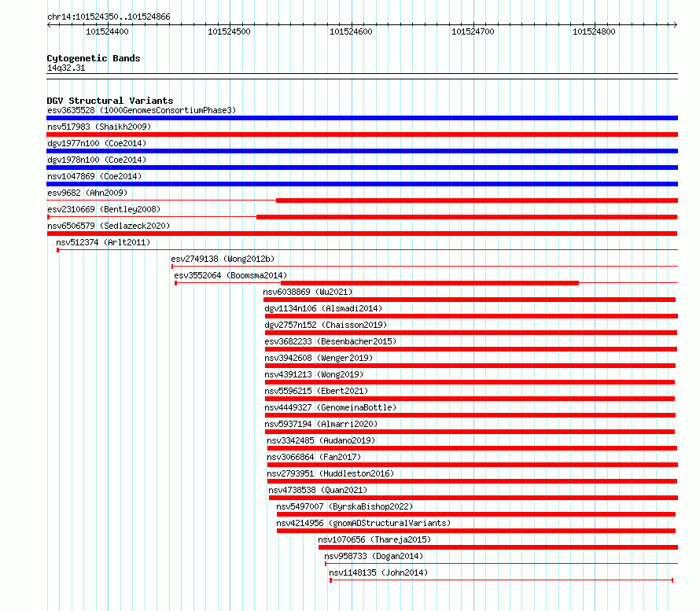Select the red bar under nsv5596215
The width and height of the screenshot is (700, 611).
[470, 399]
